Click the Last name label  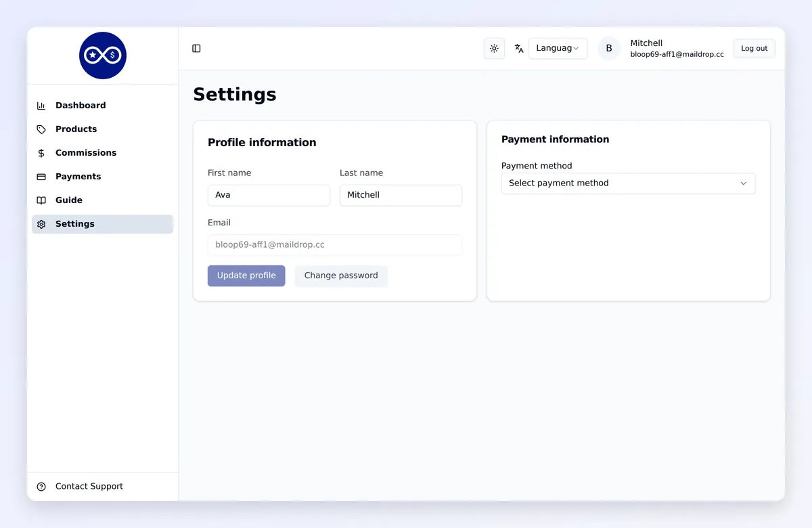361,173
